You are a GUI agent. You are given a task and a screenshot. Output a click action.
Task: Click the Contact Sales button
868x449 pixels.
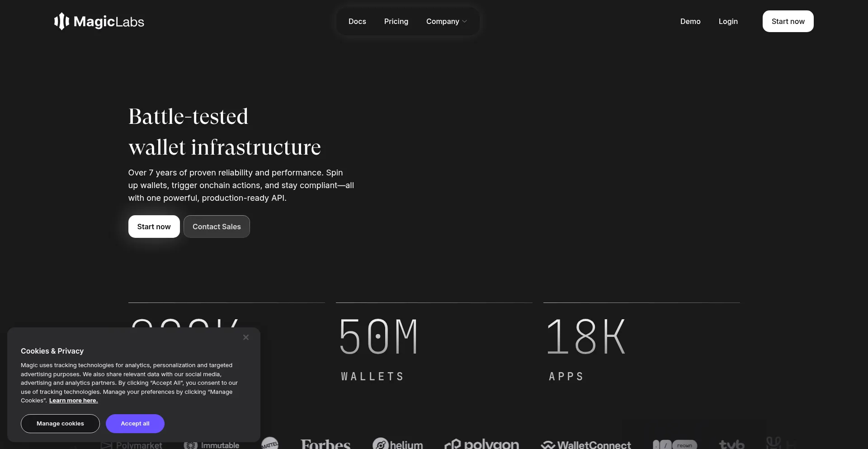tap(217, 227)
